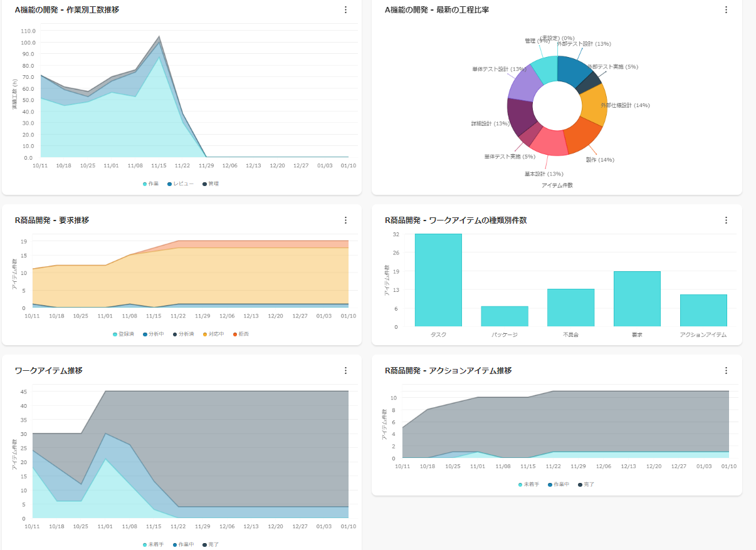Expand the ワークアイテム推移 widget menu
756x550 pixels.
pos(345,371)
